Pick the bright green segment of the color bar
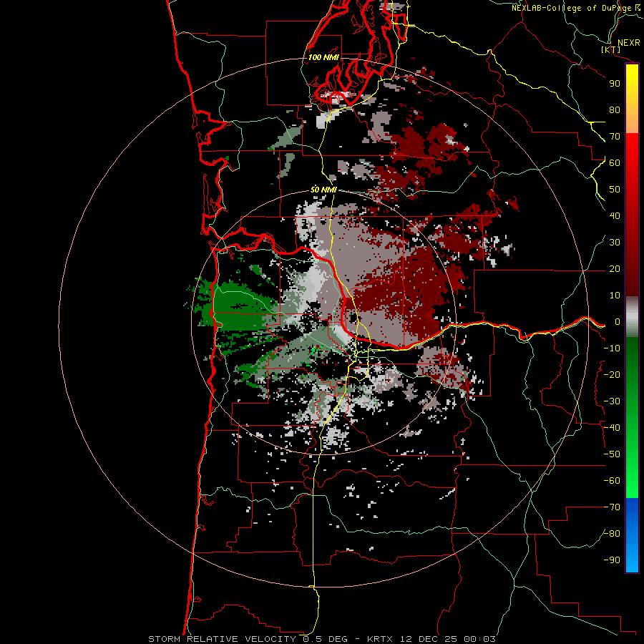Image resolution: width=644 pixels, height=644 pixels. click(632, 472)
